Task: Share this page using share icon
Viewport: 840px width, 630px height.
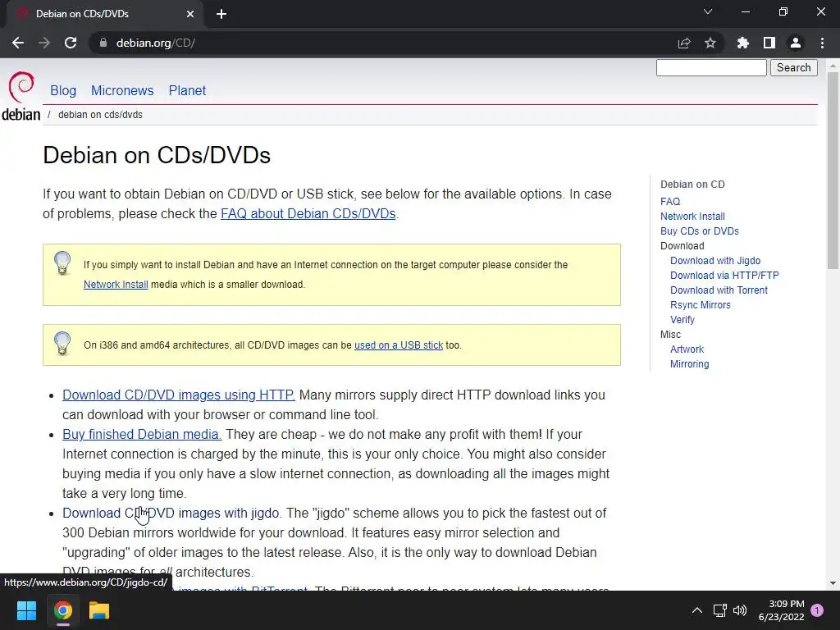Action: (684, 43)
